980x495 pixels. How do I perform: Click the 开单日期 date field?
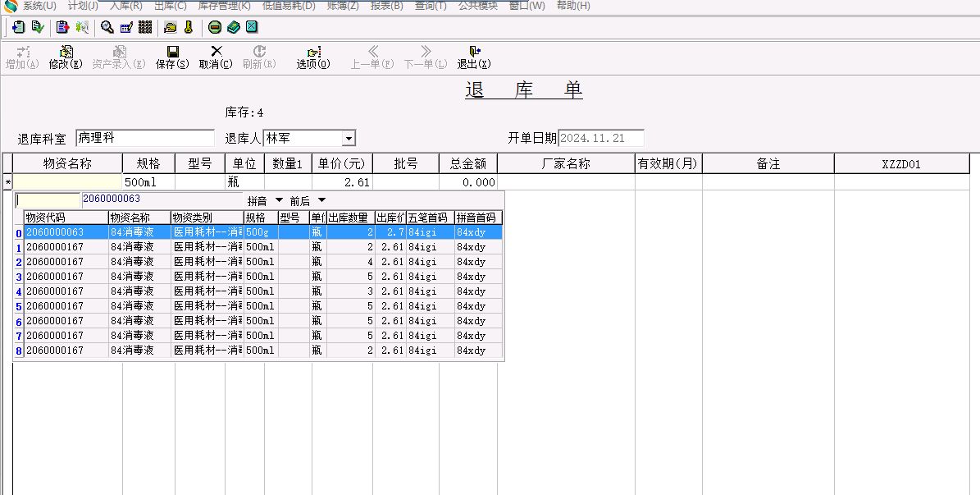600,138
